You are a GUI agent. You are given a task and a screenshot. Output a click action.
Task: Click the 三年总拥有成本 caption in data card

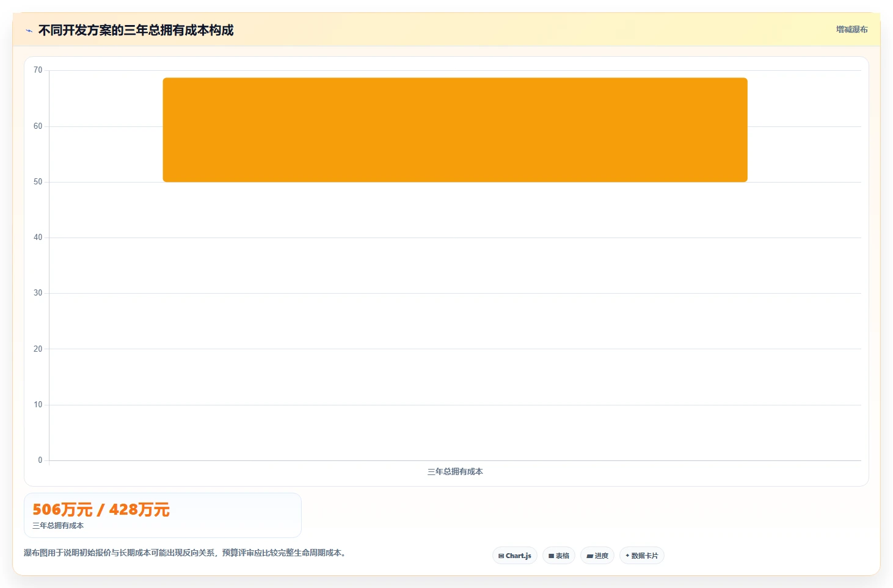click(x=58, y=525)
